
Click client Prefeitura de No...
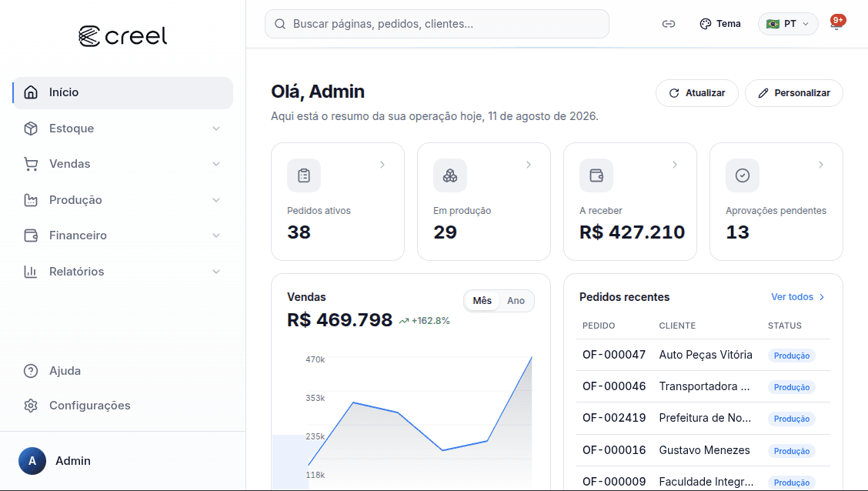tap(705, 418)
